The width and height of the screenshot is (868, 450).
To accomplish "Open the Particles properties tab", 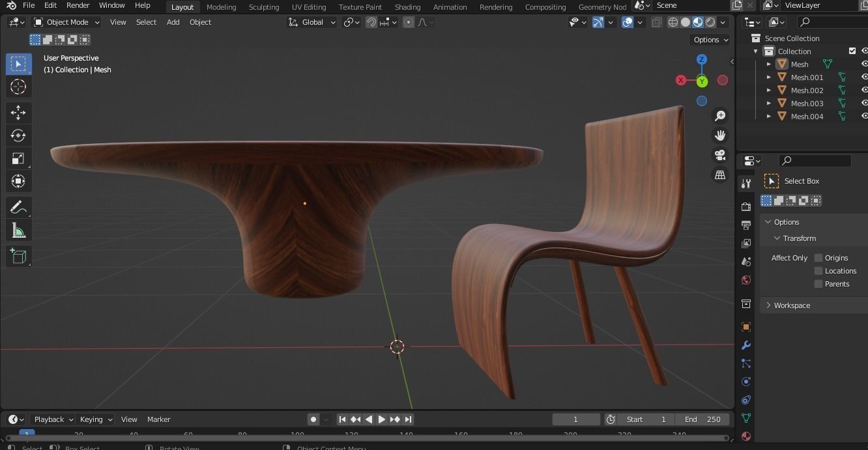I will (746, 363).
